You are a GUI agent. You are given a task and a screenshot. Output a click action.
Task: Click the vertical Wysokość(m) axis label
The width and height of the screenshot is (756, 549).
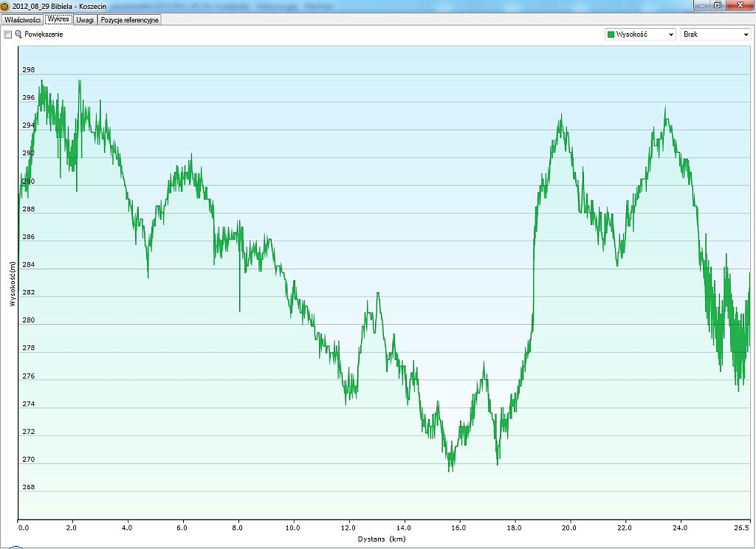[x=12, y=284]
